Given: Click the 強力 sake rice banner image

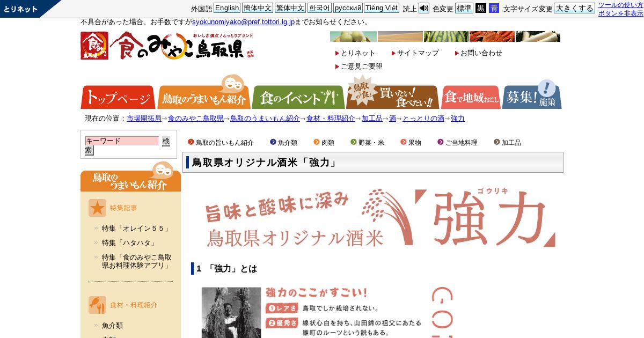Looking at the screenshot, I should point(380,218).
